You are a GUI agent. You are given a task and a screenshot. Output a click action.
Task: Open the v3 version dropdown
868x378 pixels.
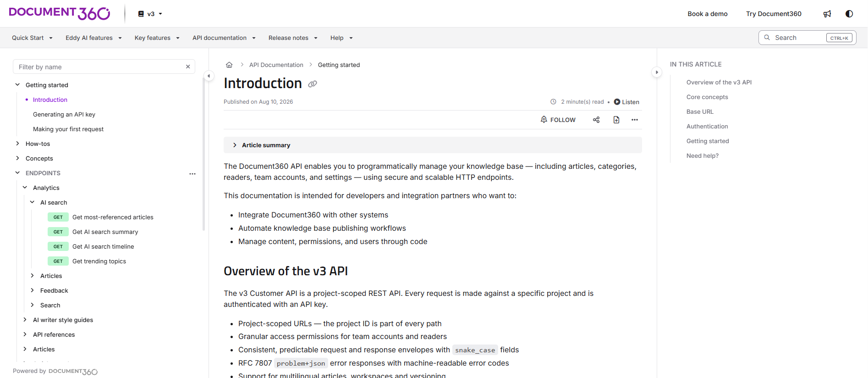pyautogui.click(x=150, y=14)
